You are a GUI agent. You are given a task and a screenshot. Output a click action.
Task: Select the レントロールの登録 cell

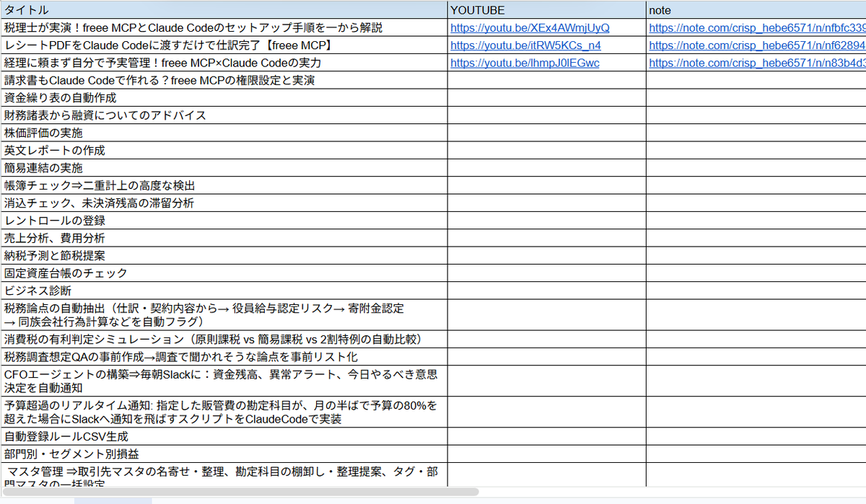[224, 221]
